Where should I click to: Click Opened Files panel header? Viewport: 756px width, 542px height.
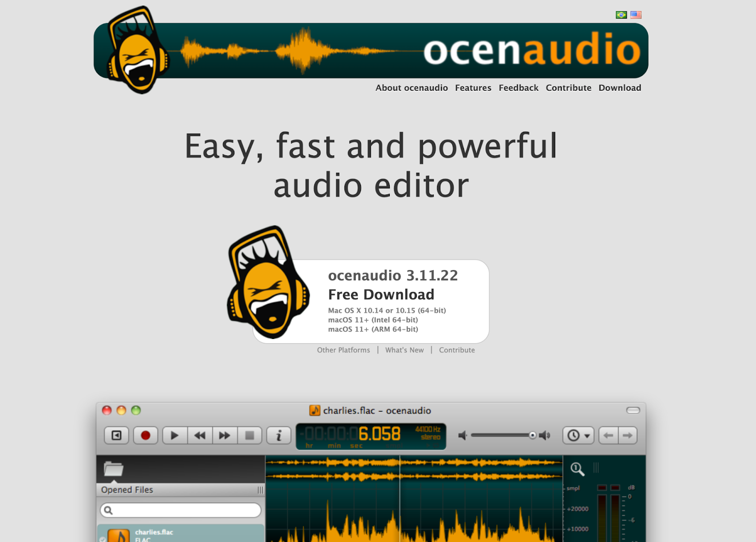click(180, 490)
